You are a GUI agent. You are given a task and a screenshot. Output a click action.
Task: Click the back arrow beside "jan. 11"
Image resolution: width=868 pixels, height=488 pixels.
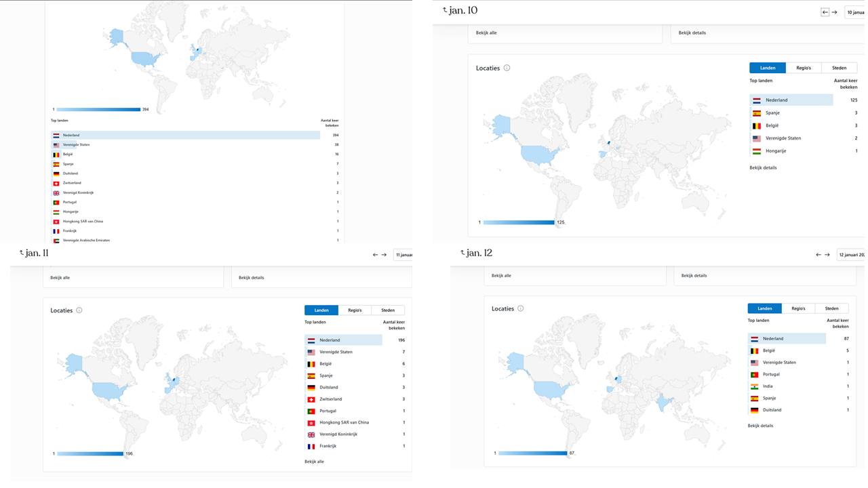(22, 253)
